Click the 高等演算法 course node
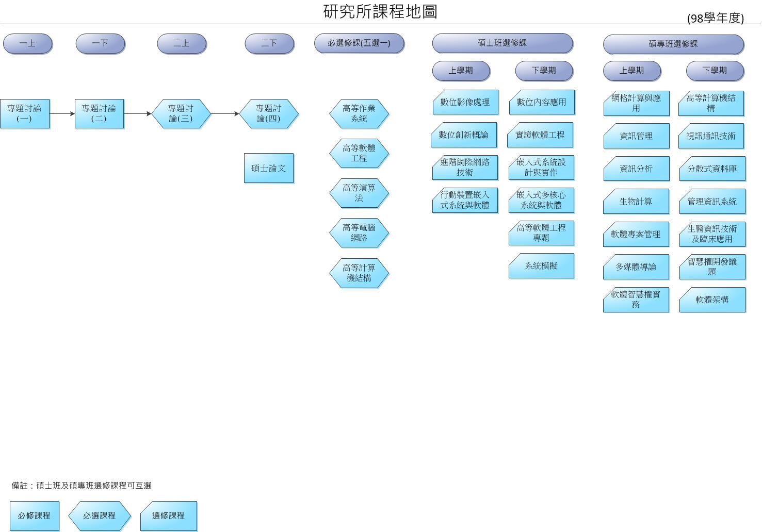This screenshot has width=762, height=532. [359, 193]
